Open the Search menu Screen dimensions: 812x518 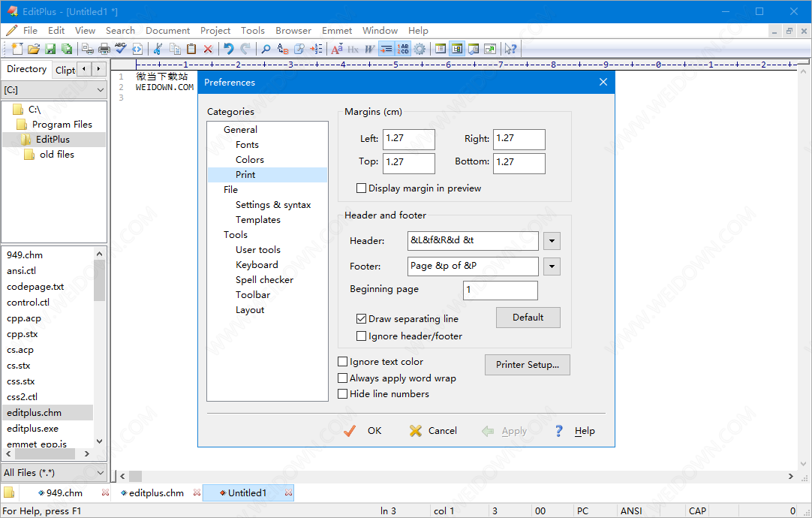120,31
